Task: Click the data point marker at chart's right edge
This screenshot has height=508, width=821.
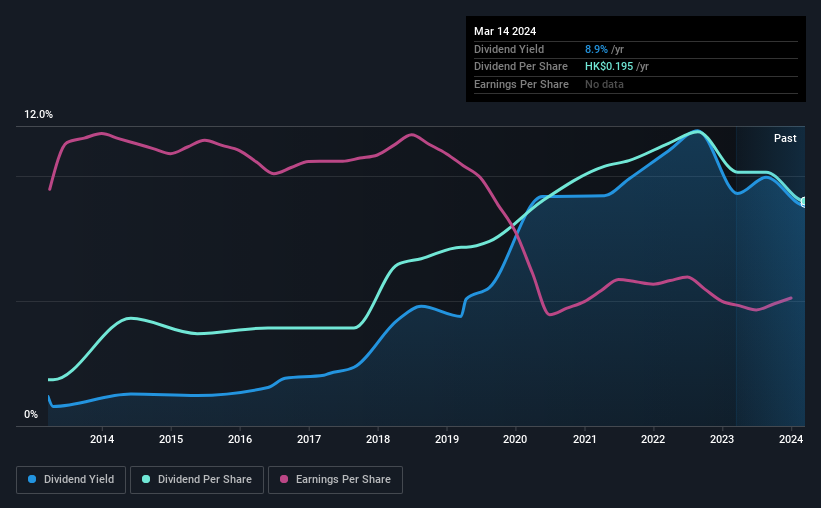Action: point(804,202)
